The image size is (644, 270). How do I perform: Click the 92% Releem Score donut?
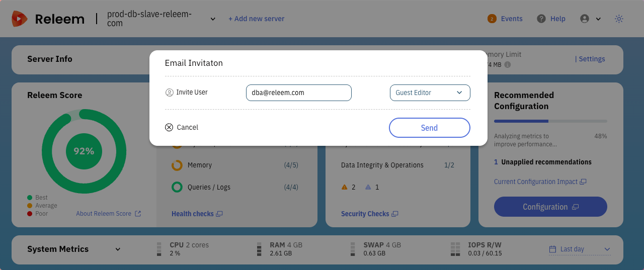84,151
